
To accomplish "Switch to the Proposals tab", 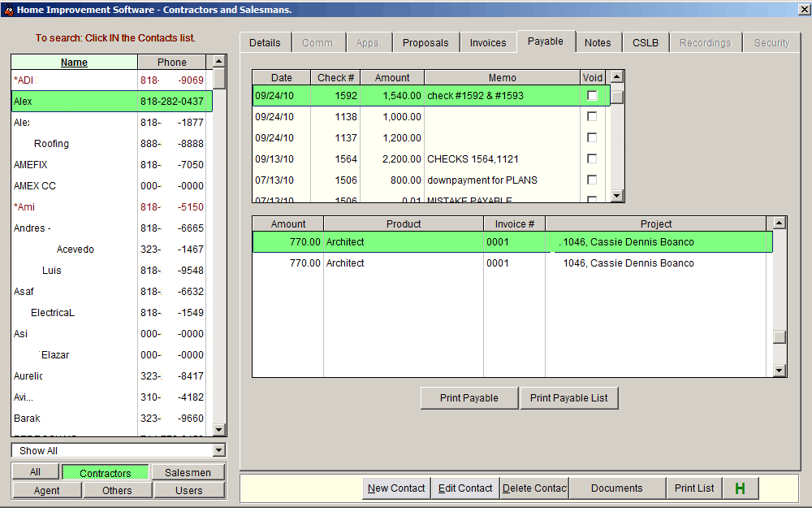I will point(425,43).
